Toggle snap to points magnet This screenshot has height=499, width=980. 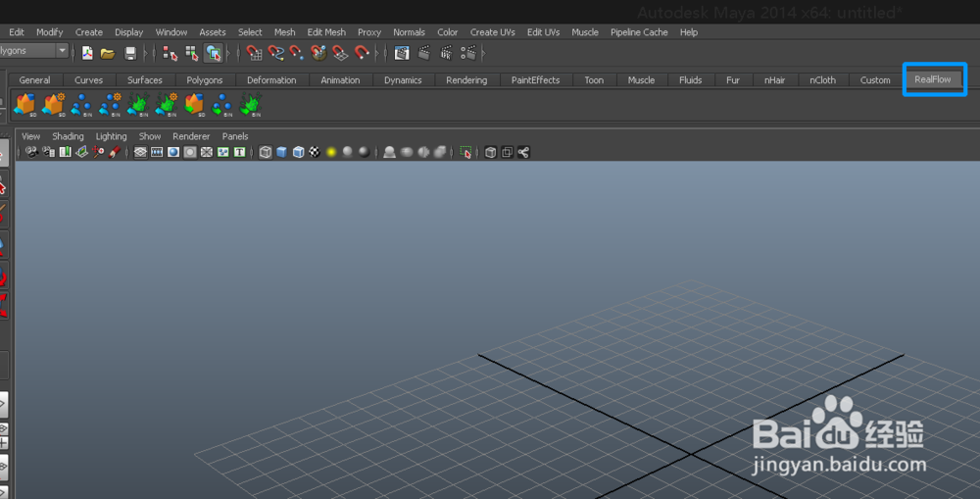[x=297, y=53]
